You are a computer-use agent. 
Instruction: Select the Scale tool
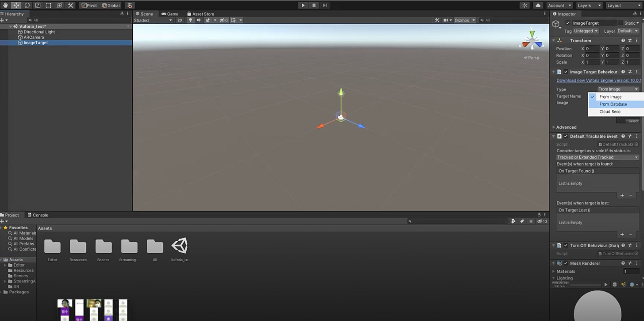click(x=38, y=5)
